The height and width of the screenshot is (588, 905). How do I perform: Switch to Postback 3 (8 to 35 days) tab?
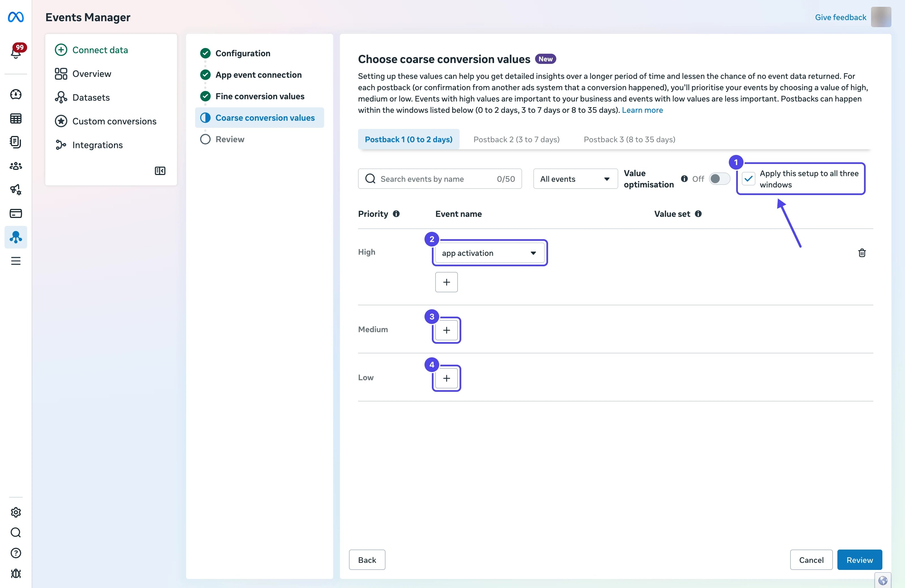click(x=629, y=139)
